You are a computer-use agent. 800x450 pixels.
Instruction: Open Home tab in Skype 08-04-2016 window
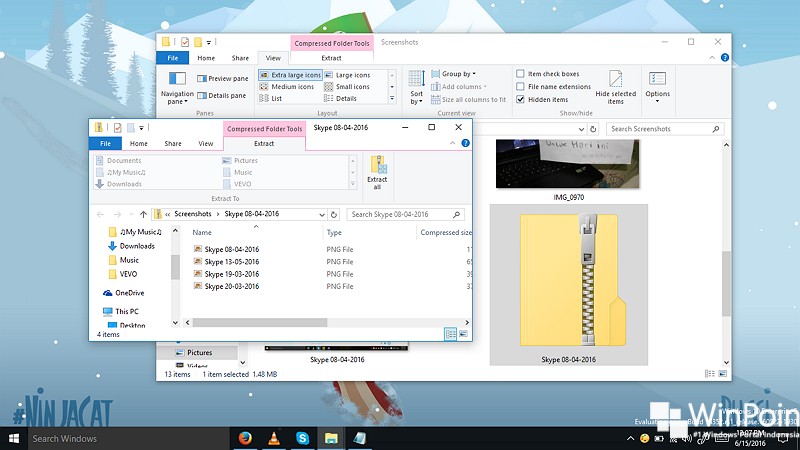tap(138, 144)
